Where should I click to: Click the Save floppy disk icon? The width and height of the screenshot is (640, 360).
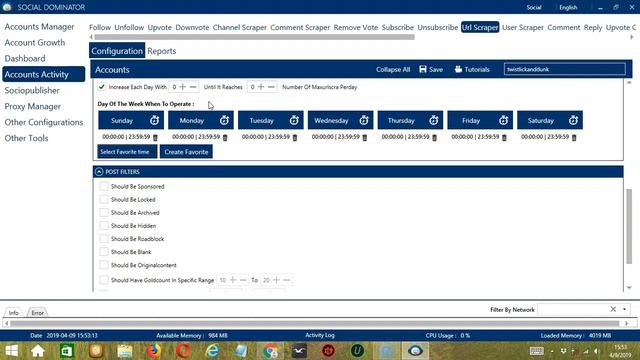(423, 69)
